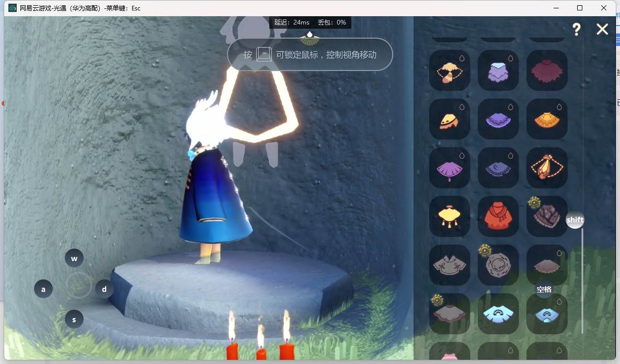Click the on-screen S movement key
The height and width of the screenshot is (364, 620).
(x=74, y=319)
